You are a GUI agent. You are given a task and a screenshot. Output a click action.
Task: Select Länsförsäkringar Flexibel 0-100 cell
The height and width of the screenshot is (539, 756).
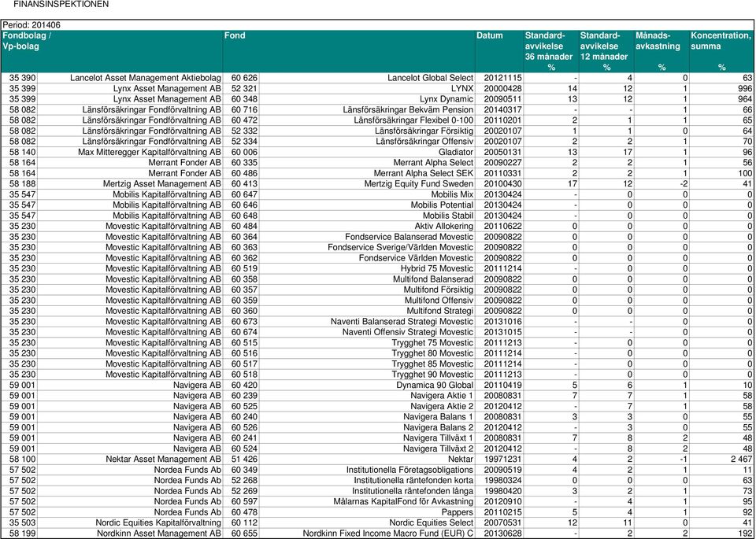point(366,120)
